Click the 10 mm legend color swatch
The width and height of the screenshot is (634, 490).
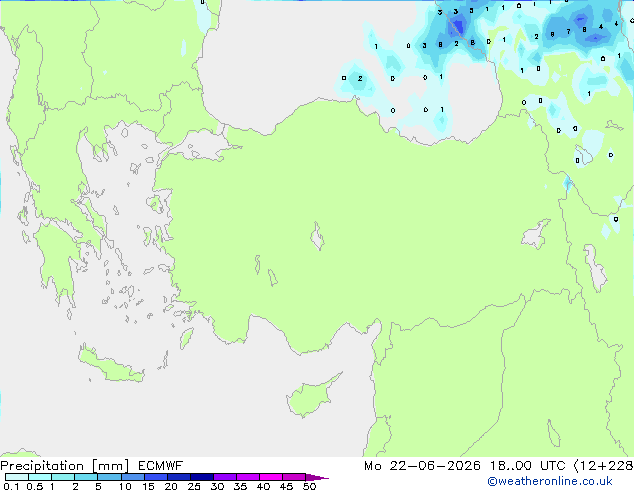132,477
